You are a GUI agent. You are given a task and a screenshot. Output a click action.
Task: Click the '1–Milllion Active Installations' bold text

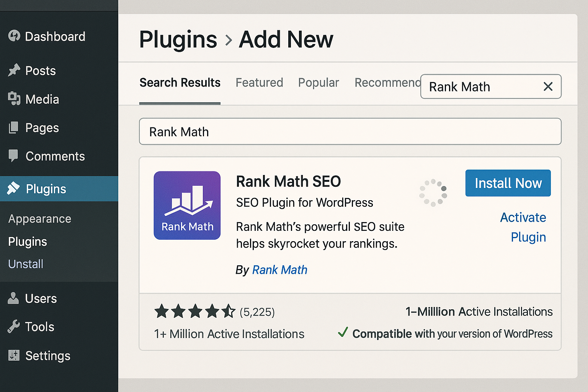[479, 312]
